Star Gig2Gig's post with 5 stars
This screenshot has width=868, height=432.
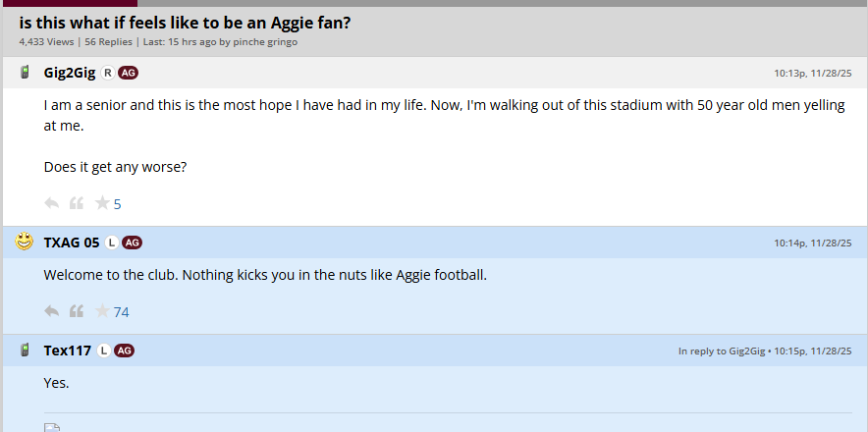(x=101, y=203)
